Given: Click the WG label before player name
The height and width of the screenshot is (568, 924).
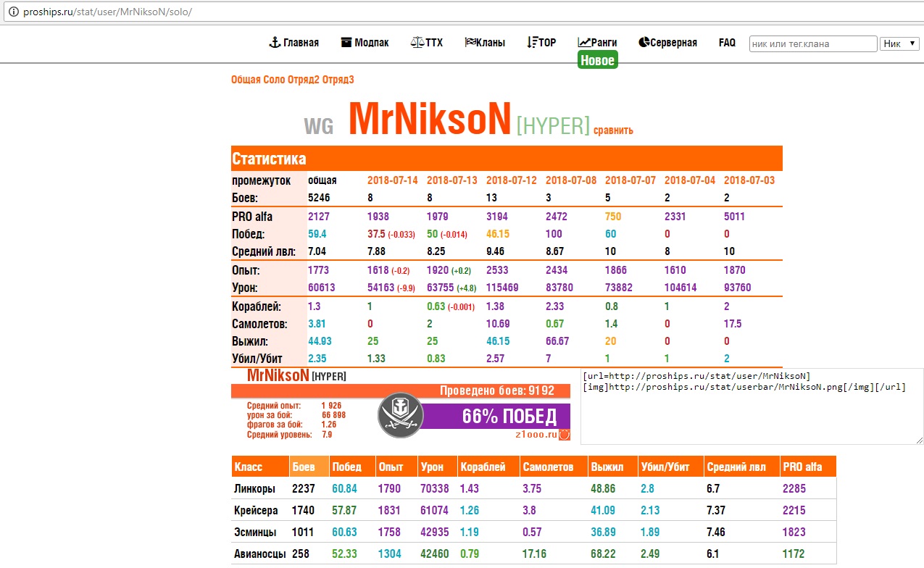Looking at the screenshot, I should tap(319, 127).
